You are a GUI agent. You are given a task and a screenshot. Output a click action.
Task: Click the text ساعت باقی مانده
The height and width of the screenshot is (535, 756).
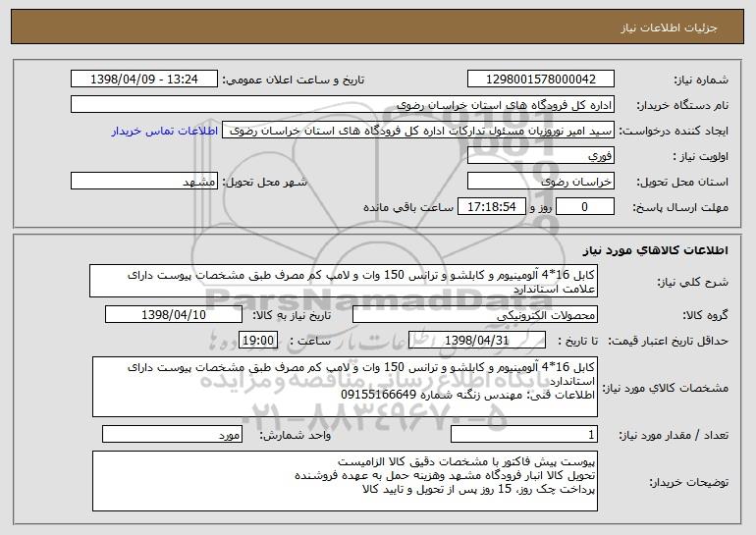coord(408,207)
